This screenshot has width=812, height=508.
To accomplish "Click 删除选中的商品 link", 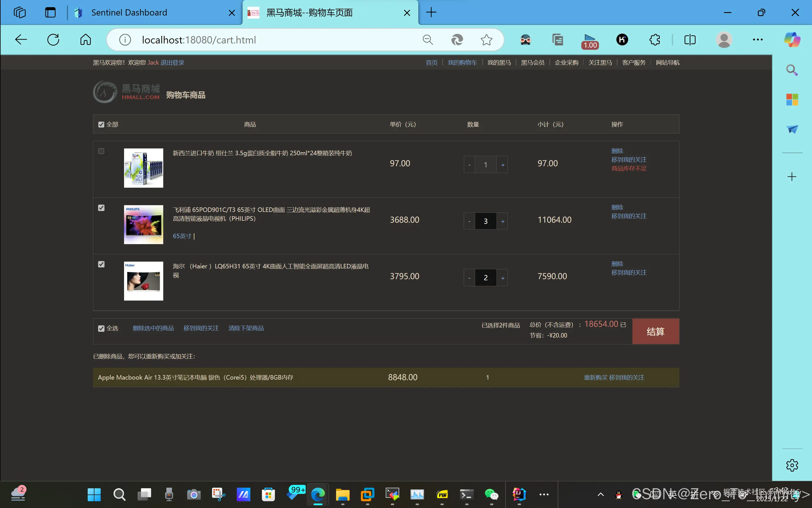I will 153,328.
